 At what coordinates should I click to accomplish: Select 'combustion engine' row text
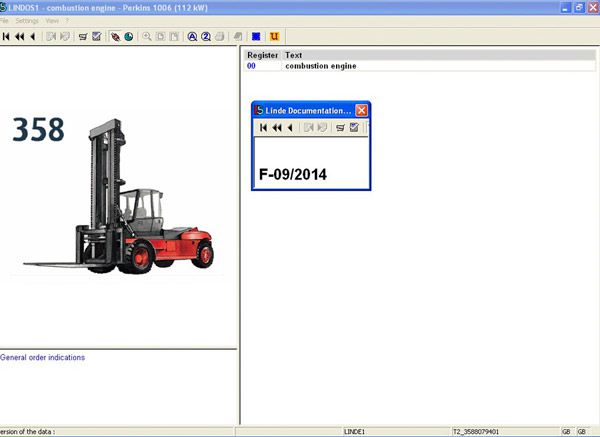(321, 66)
